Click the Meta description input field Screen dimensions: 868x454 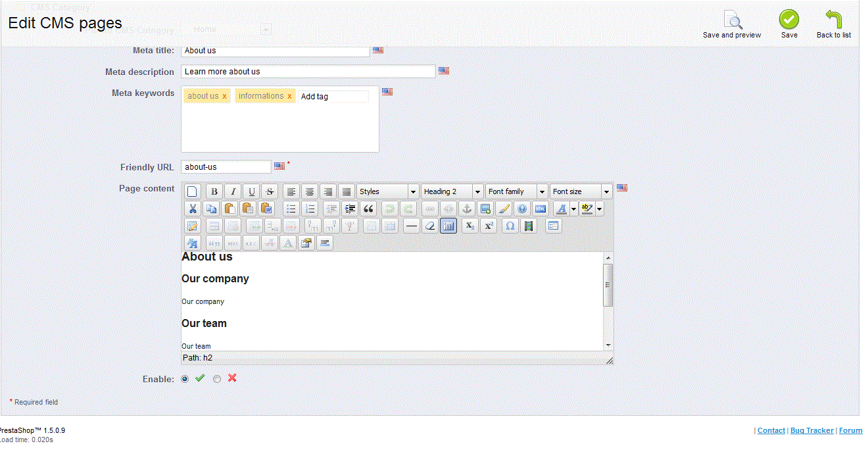pyautogui.click(x=308, y=72)
